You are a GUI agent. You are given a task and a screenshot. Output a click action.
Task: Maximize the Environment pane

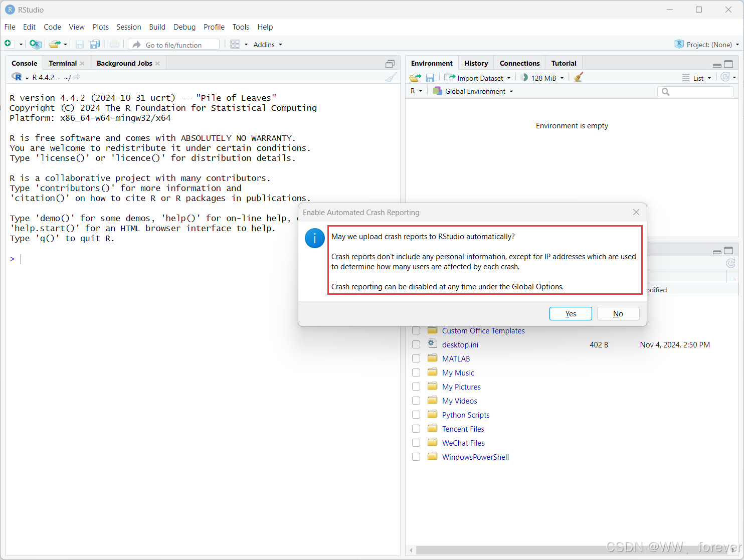728,64
